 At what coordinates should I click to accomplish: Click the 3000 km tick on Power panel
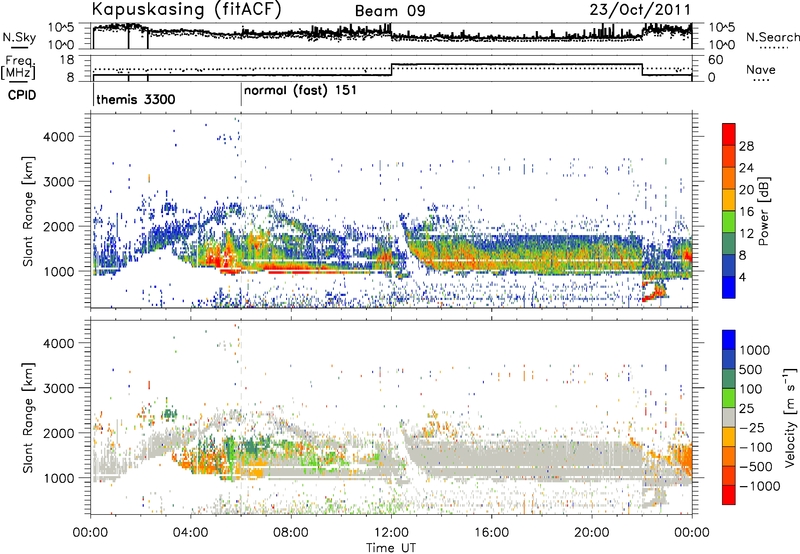pos(60,182)
